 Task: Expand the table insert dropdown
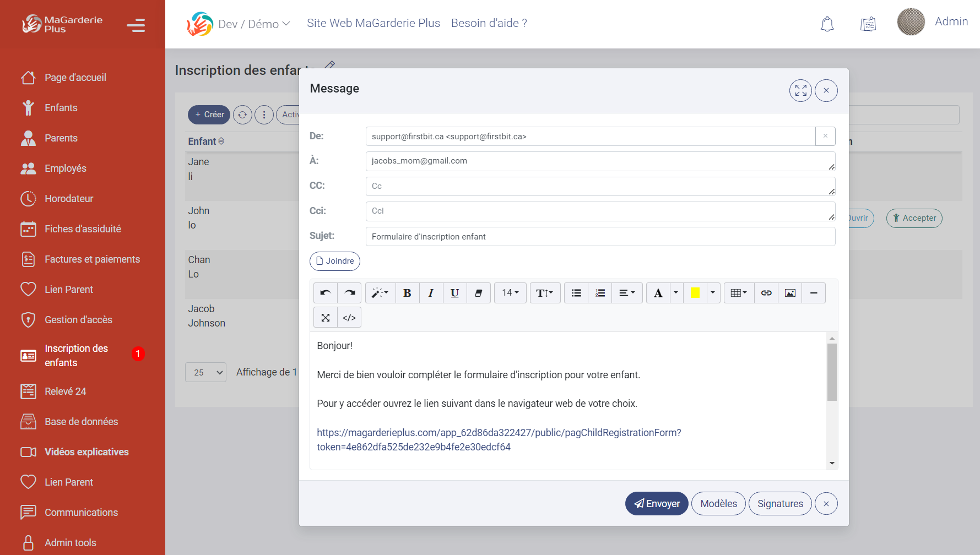(739, 293)
